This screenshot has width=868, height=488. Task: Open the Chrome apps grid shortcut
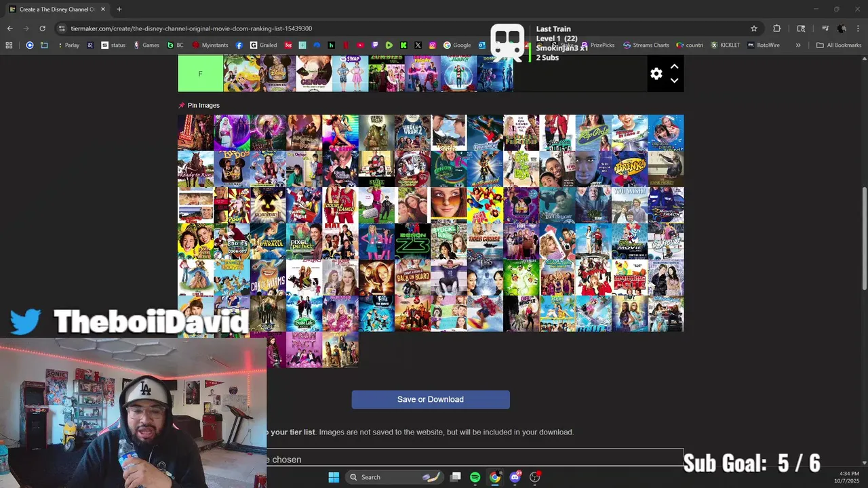point(9,45)
